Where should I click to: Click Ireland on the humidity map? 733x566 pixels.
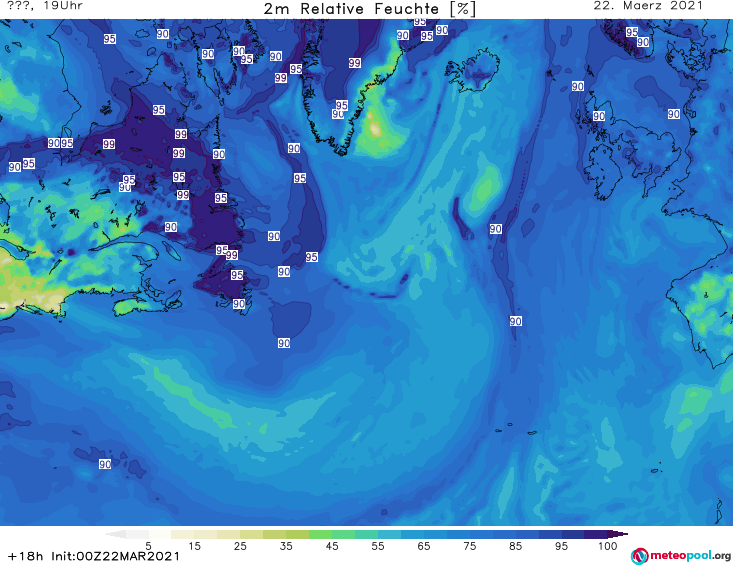point(603,171)
